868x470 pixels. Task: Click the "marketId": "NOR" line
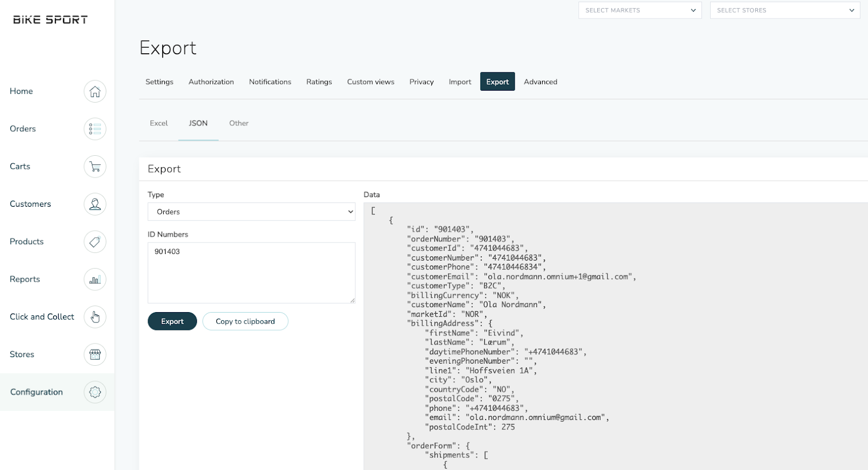tap(447, 314)
